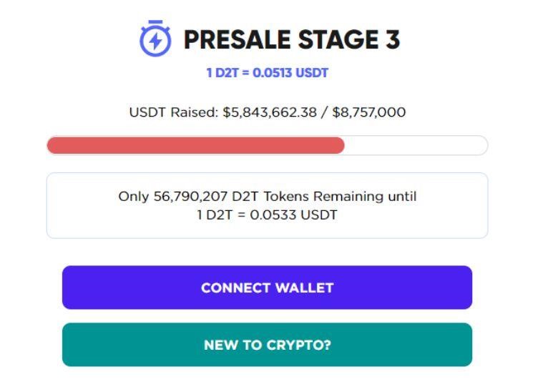The width and height of the screenshot is (538, 392).
Task: Click the empty unfilled progress bar section
Action: pyautogui.click(x=415, y=146)
